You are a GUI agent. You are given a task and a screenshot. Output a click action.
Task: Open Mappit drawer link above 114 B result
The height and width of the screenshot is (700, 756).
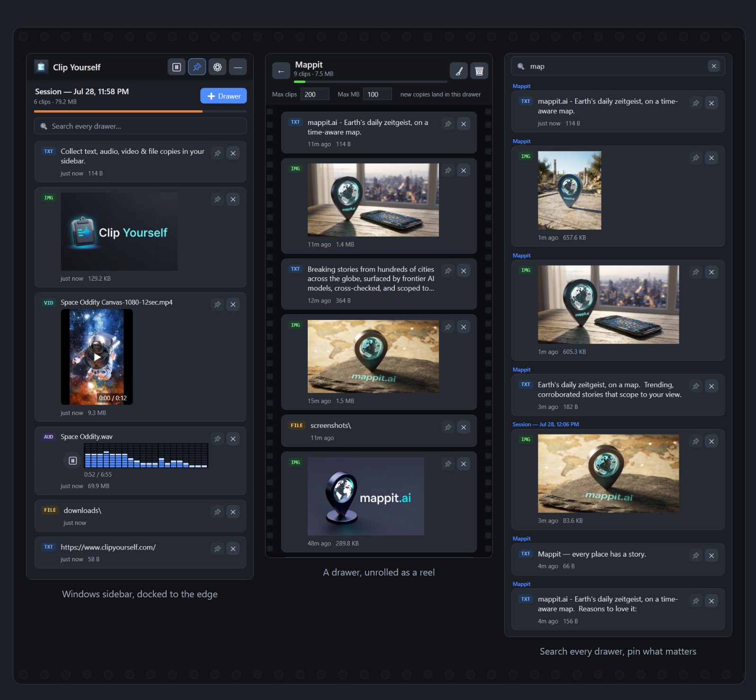(x=522, y=86)
